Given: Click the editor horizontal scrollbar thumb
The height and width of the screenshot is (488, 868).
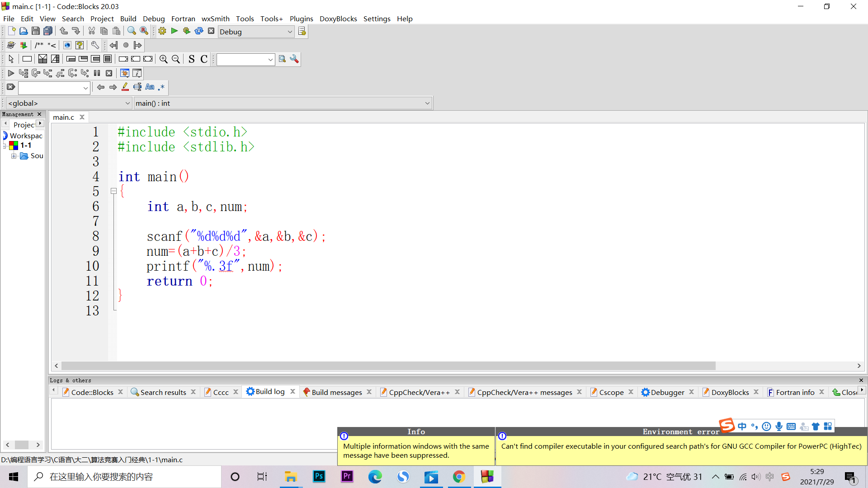Looking at the screenshot, I should (388, 366).
